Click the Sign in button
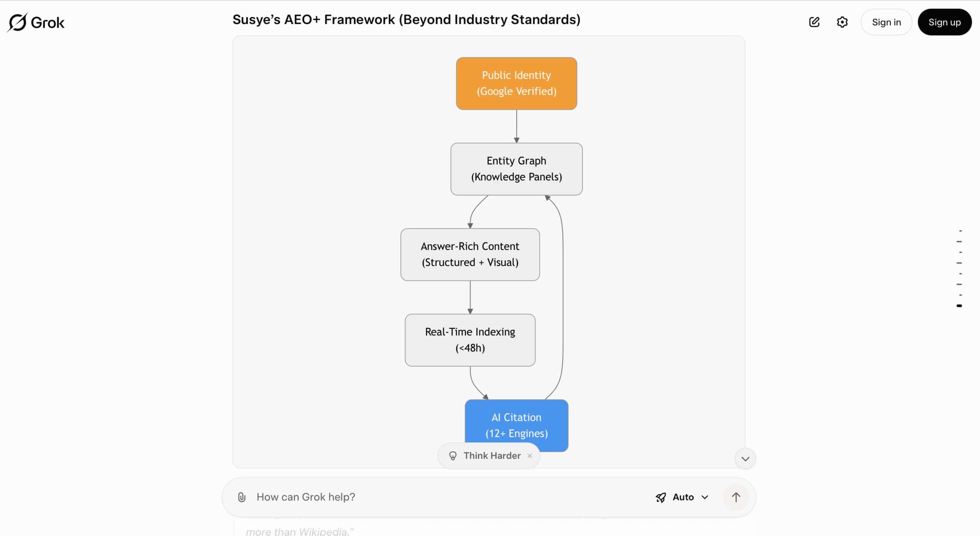 (x=886, y=22)
